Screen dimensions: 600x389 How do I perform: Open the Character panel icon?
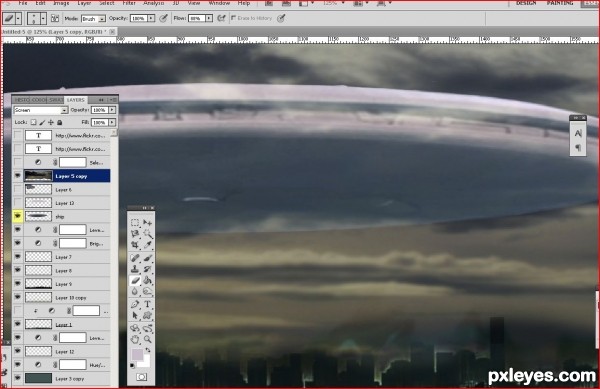578,133
